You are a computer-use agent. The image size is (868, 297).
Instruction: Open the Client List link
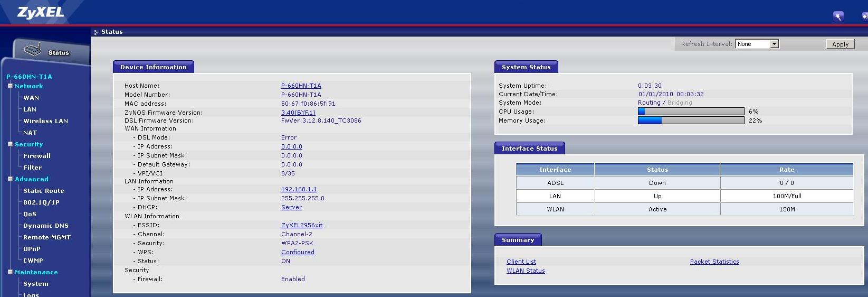tap(521, 262)
